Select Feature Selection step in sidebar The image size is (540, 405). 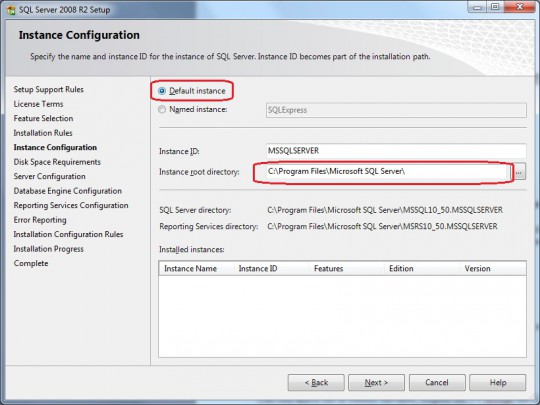[43, 118]
